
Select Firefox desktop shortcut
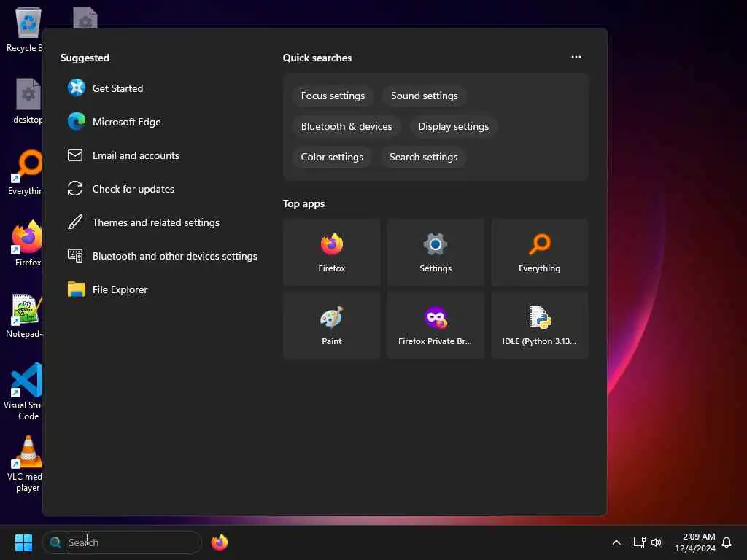[x=27, y=244]
